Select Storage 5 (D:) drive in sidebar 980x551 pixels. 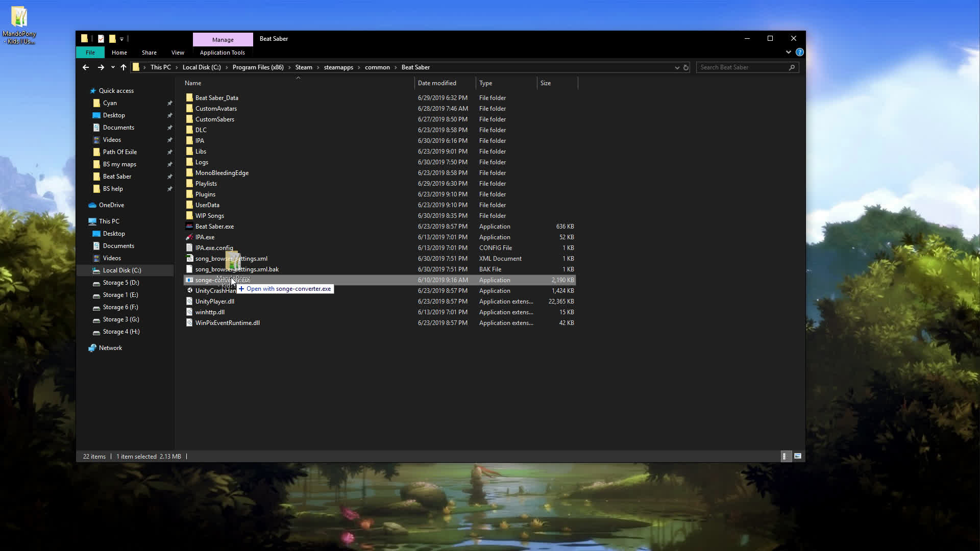121,283
